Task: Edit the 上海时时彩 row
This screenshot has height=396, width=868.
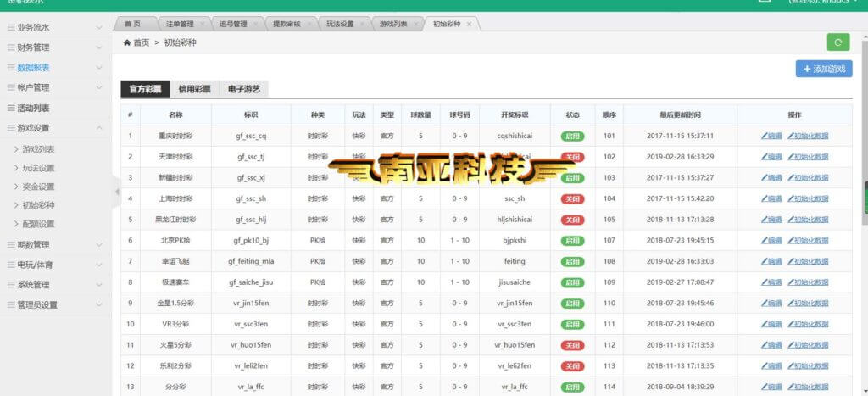Action: 771,198
